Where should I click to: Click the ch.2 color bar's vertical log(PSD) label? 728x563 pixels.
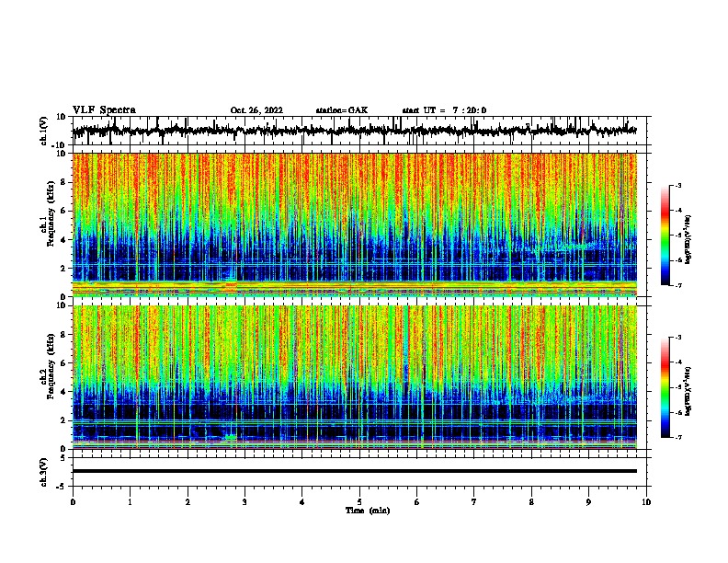[688, 392]
